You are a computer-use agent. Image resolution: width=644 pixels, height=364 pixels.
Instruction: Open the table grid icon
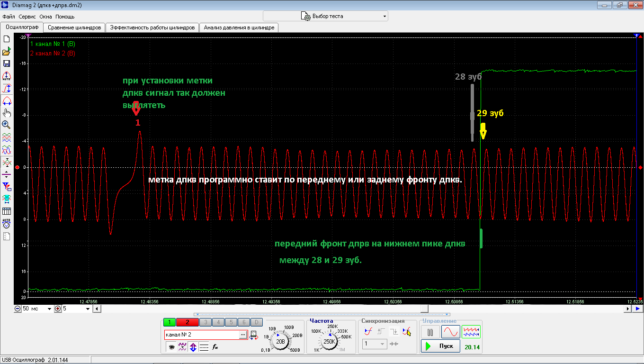click(x=7, y=211)
